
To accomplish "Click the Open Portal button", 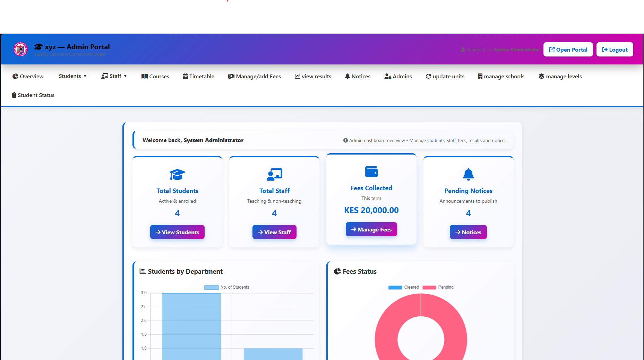I will coord(568,50).
